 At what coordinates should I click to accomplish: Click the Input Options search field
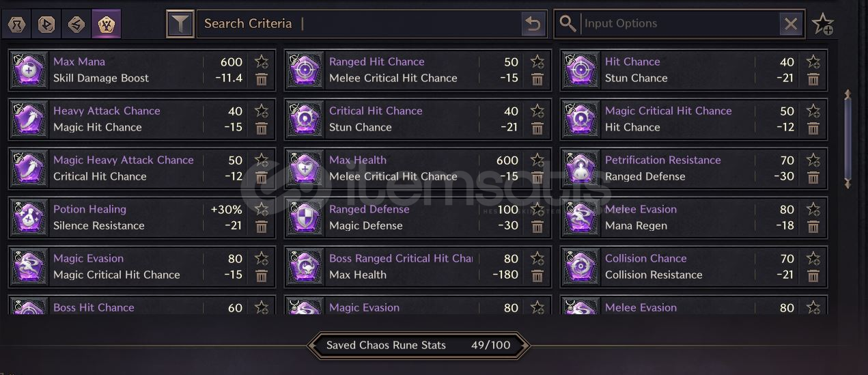pos(680,24)
